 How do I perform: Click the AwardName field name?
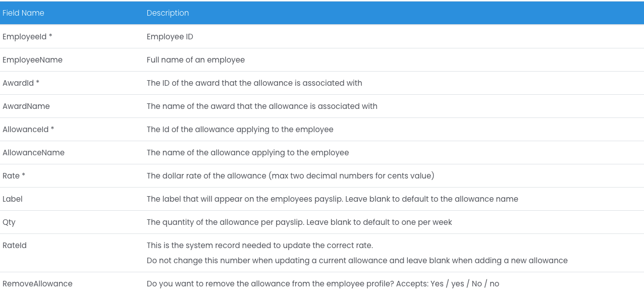tap(26, 106)
